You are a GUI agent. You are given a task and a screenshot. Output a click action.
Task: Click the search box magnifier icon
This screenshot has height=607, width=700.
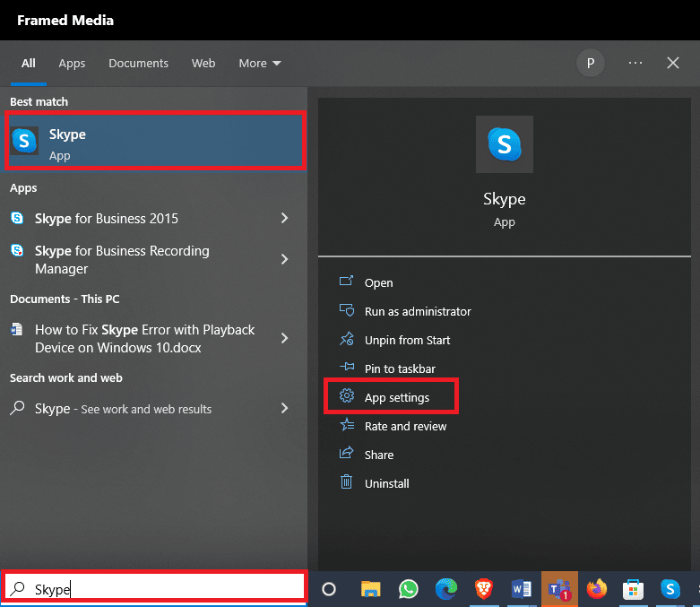[17, 589]
